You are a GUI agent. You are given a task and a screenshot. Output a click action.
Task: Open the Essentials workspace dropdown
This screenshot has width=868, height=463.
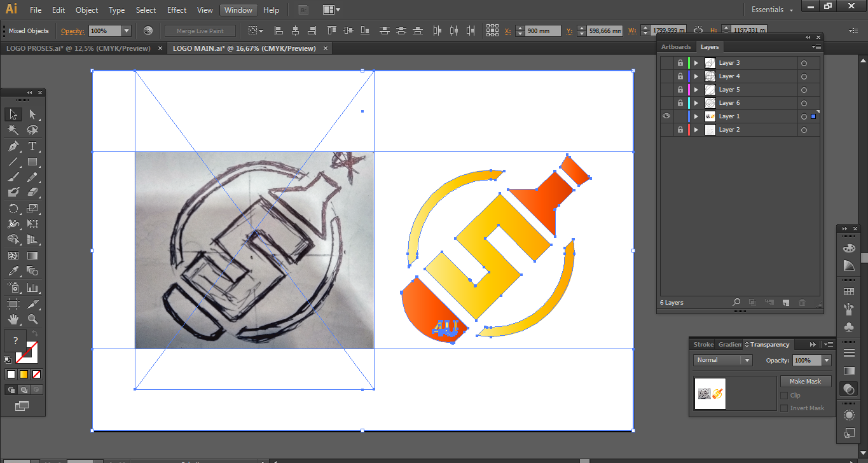pos(773,10)
